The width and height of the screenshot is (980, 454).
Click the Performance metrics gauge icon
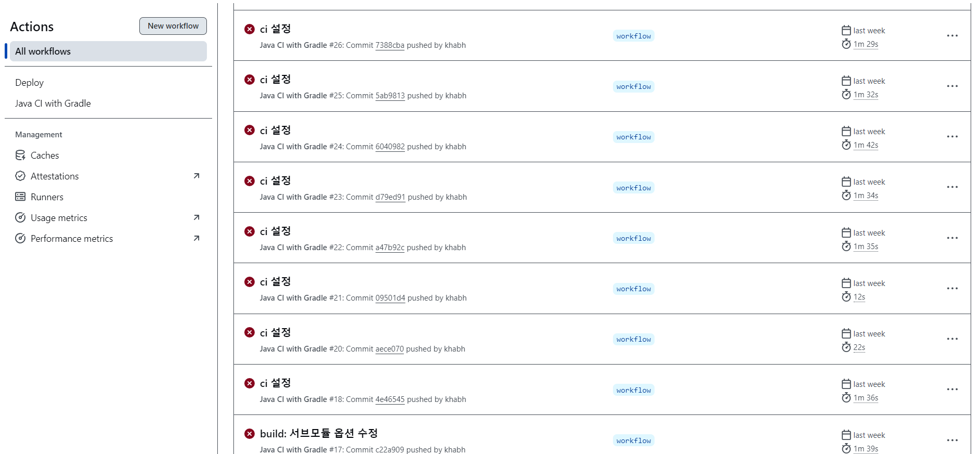point(20,238)
